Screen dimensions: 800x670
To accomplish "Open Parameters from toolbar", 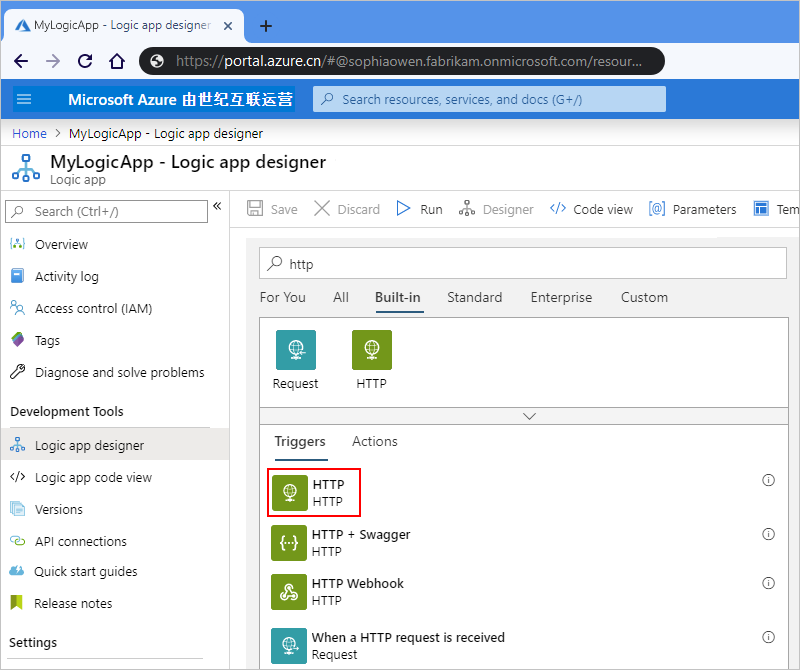I will (x=692, y=209).
